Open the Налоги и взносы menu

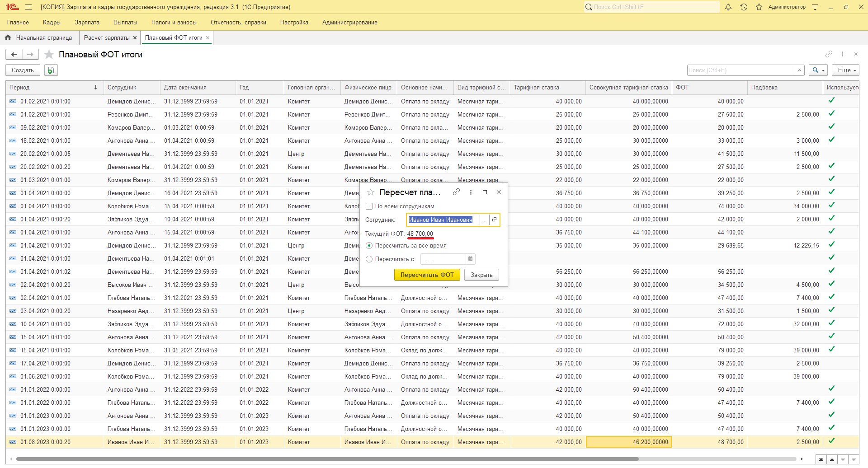tap(174, 22)
